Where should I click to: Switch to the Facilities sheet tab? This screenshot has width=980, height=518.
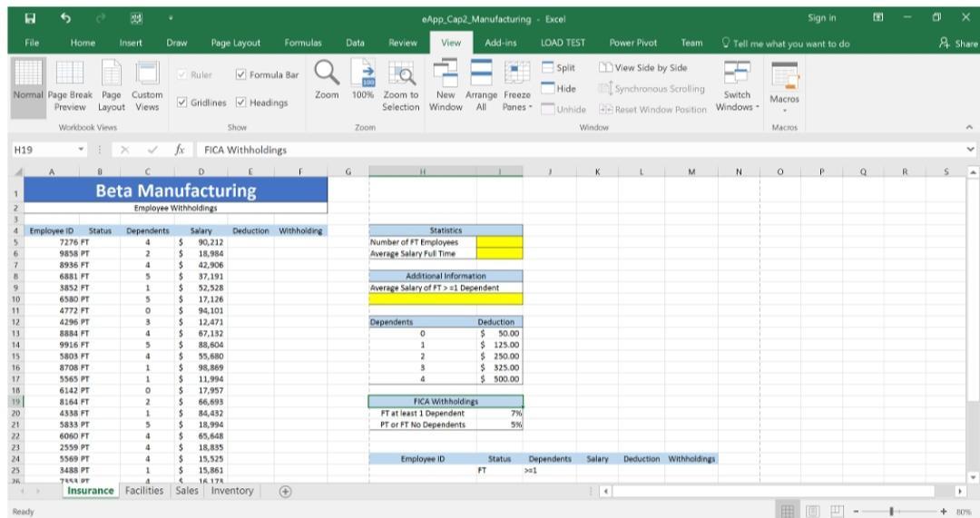coord(145,491)
